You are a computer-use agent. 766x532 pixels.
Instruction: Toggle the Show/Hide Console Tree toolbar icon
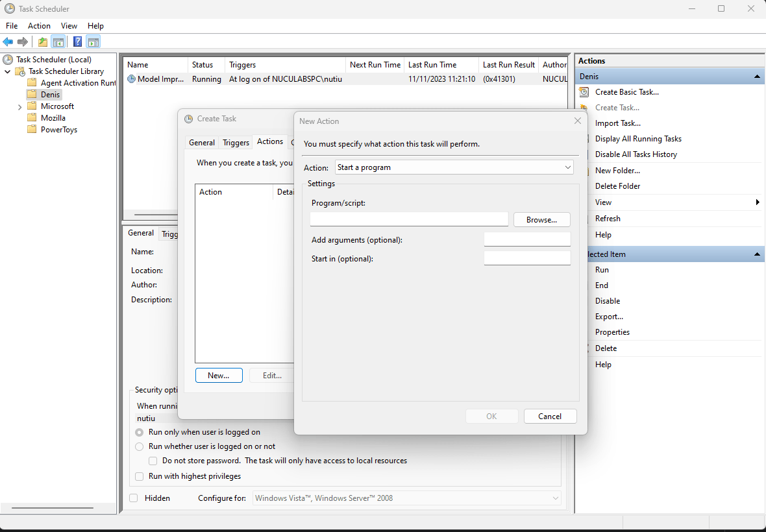58,42
